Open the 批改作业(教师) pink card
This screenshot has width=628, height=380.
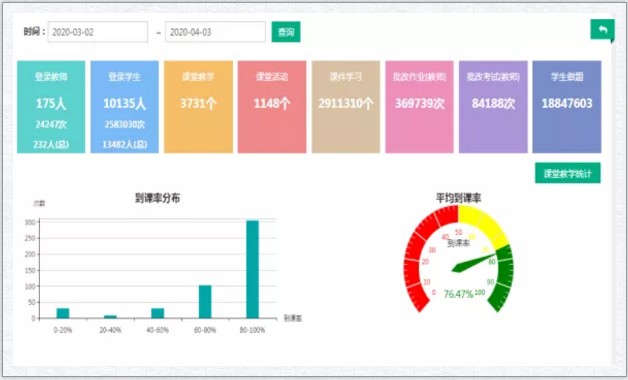(x=419, y=107)
